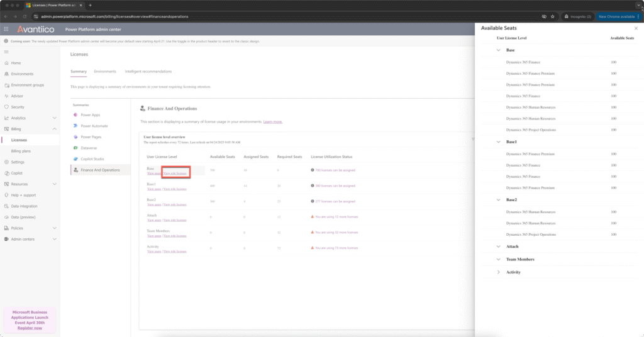The height and width of the screenshot is (337, 644).
Task: Select the Power Apps summary icon
Action: [75, 115]
